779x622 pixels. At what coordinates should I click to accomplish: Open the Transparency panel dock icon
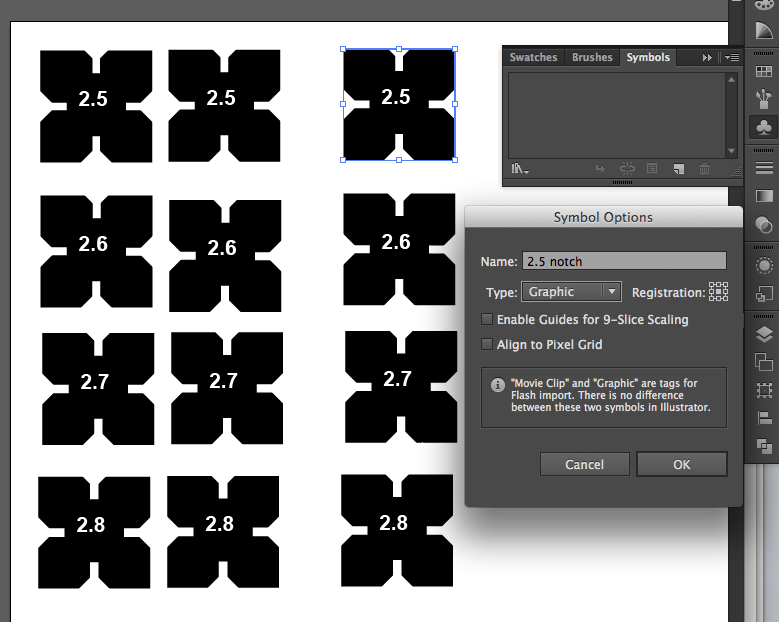point(764,224)
